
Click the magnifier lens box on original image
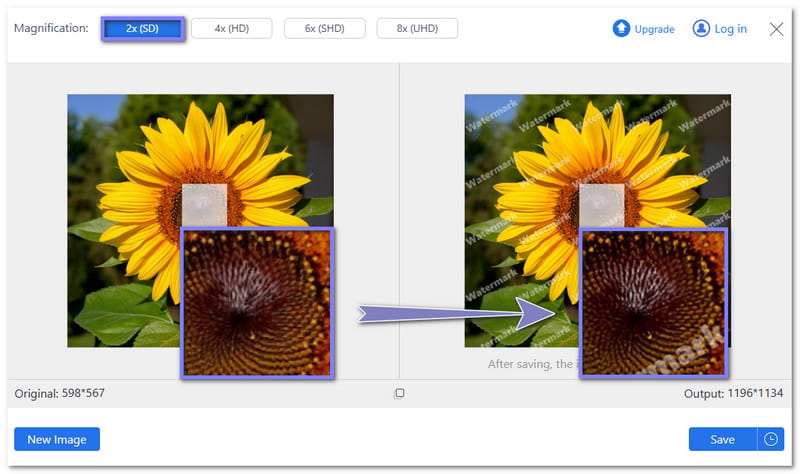click(x=206, y=206)
